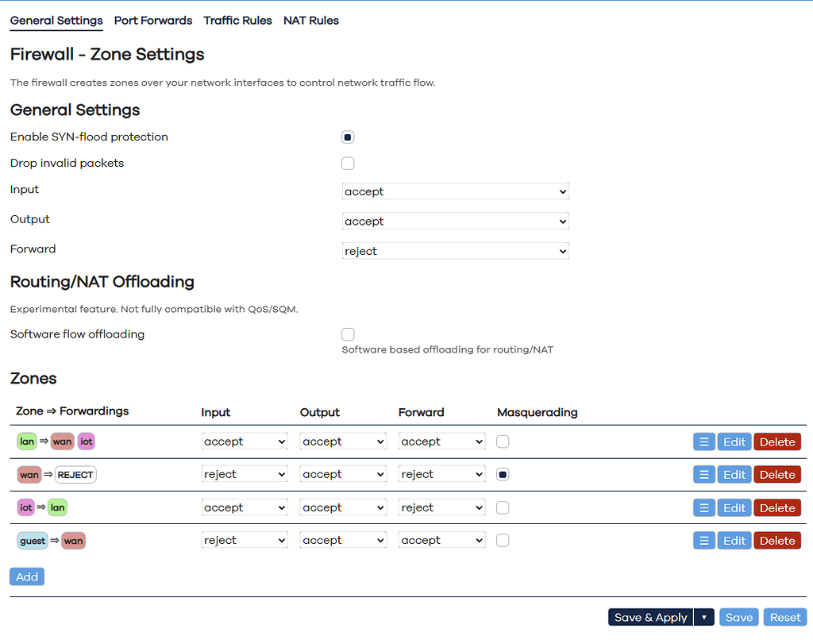Open the guest zone Input dropdown
This screenshot has height=644, width=813.
[245, 541]
